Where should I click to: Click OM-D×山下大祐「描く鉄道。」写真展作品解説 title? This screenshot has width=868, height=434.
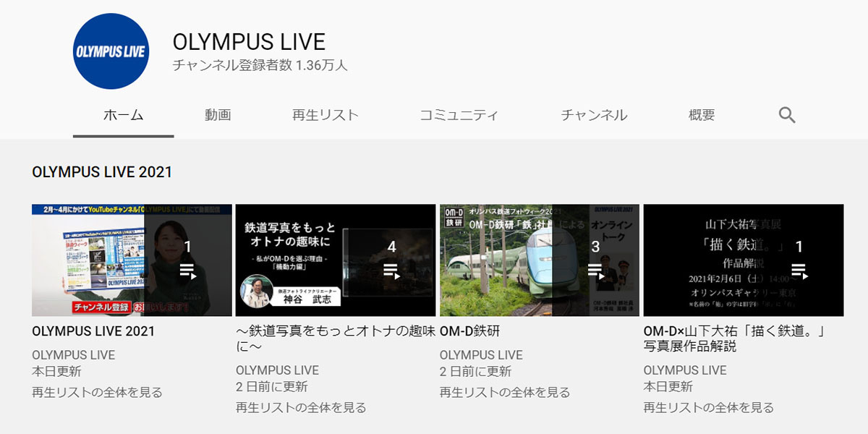pos(735,339)
